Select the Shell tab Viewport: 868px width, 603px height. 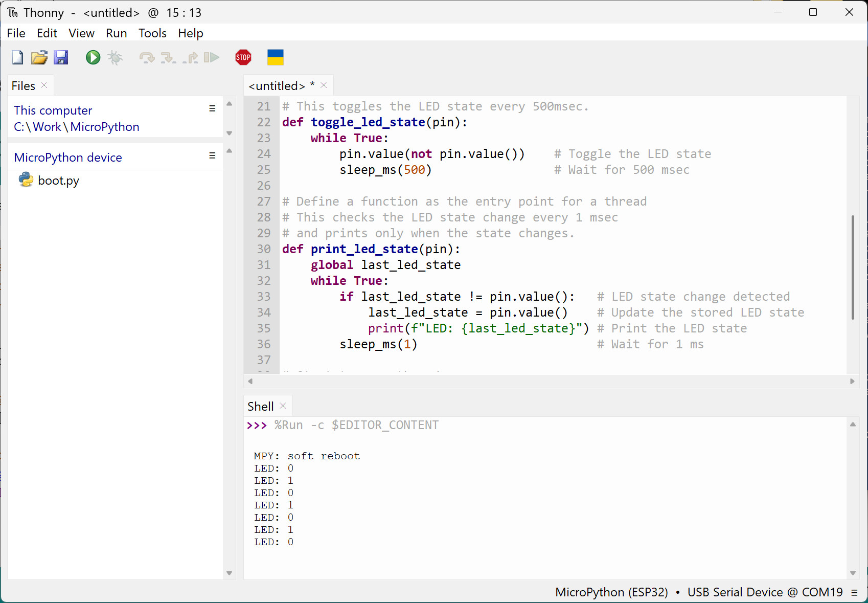[x=261, y=407]
